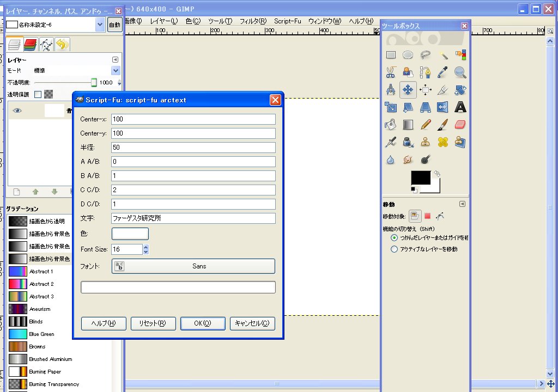558x392 pixels.
Task: Select the Color Picker eyedropper tool
Action: point(443,72)
